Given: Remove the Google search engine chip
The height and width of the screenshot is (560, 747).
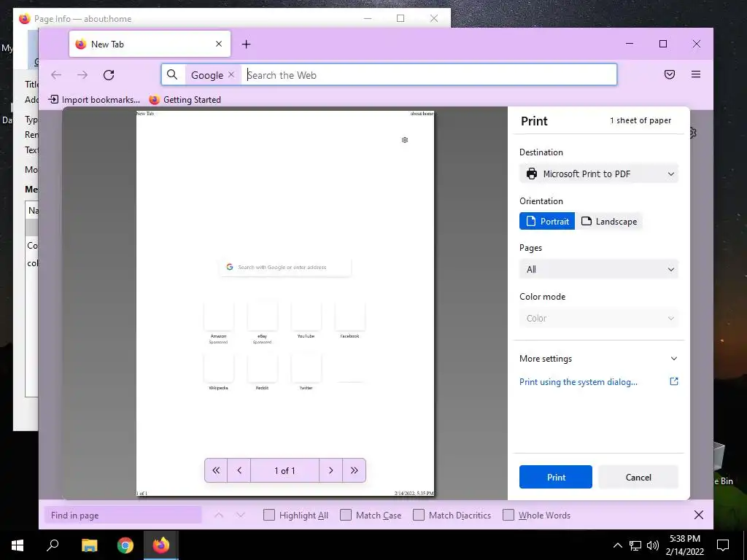Looking at the screenshot, I should [x=231, y=75].
